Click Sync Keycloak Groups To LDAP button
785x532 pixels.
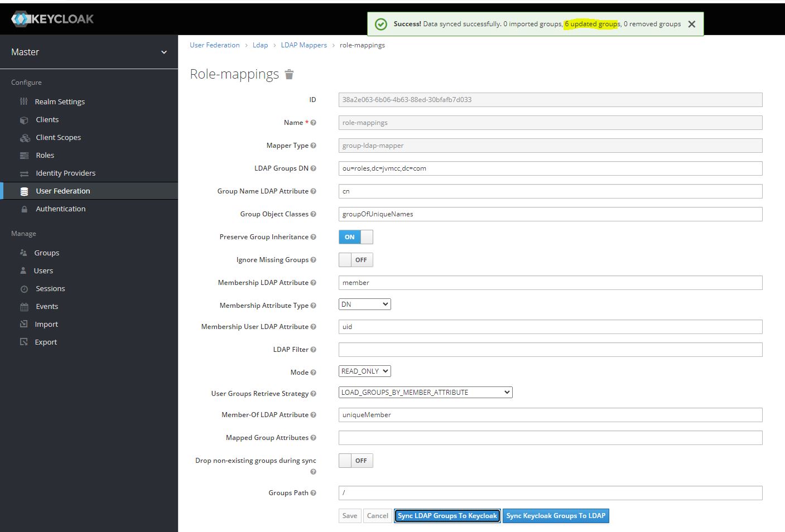(x=556, y=516)
